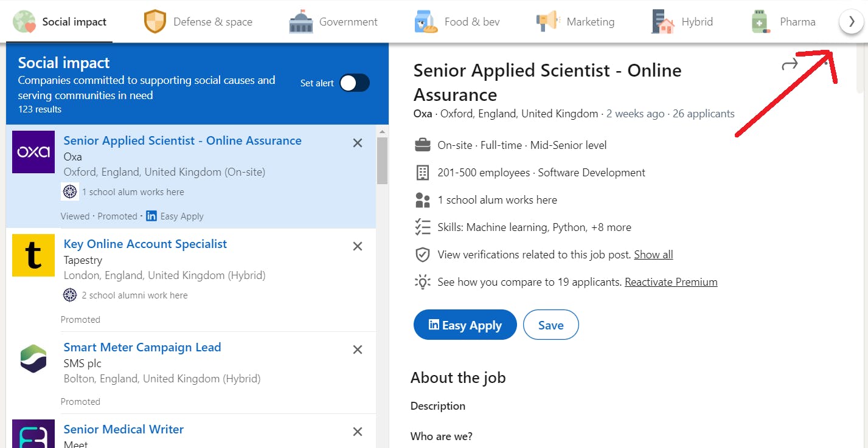Click the Tapestry company logo

click(33, 255)
